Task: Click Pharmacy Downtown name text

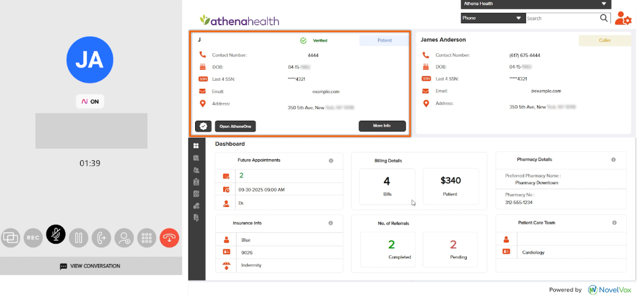Action: click(536, 182)
